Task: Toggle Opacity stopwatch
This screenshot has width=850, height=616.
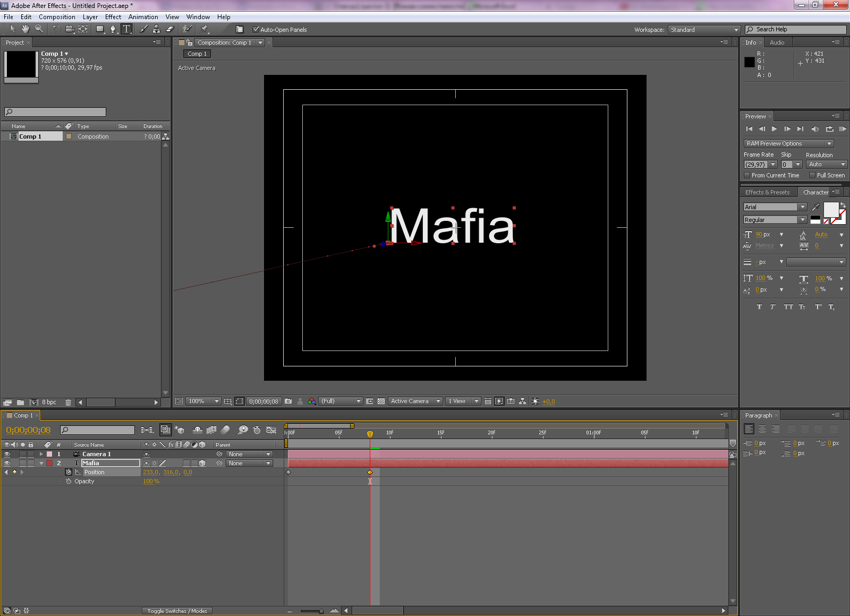Action: tap(69, 481)
